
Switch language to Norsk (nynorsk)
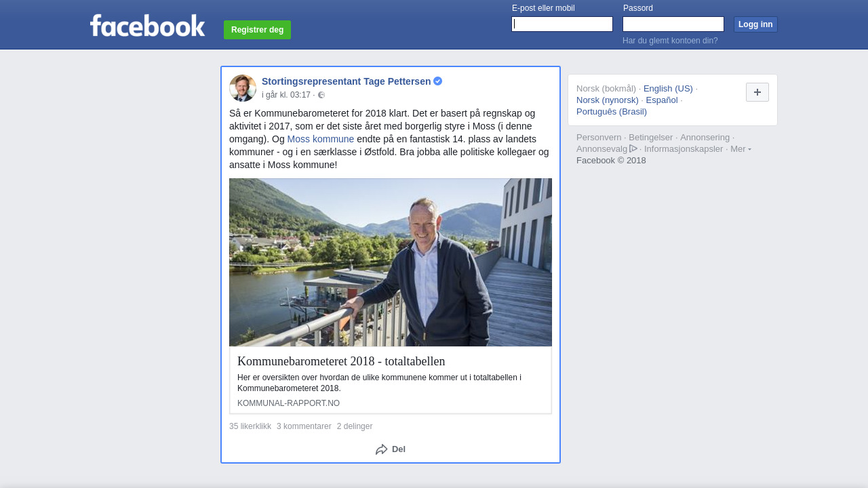coord(608,100)
